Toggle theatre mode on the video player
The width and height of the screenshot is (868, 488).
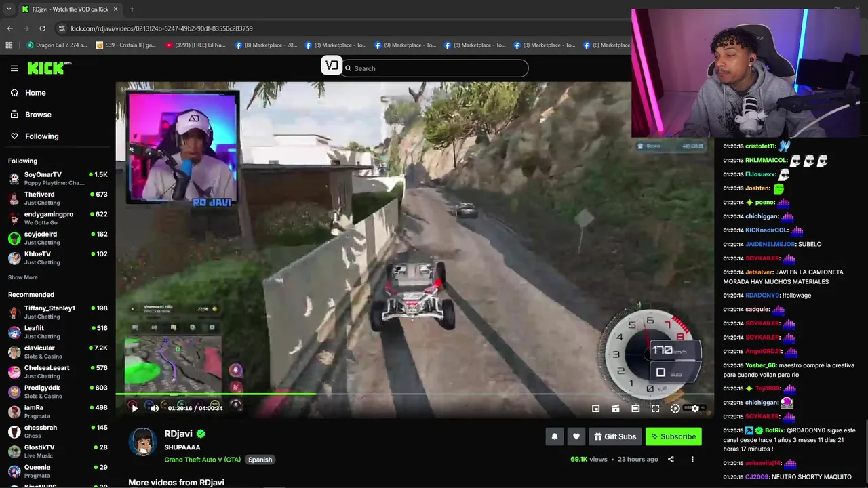[635, 408]
